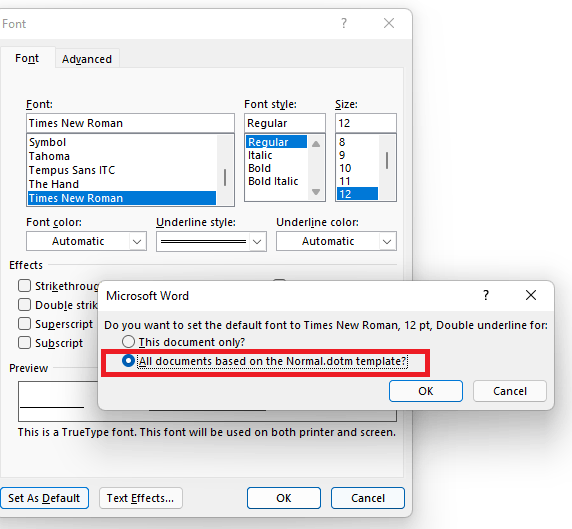
Task: Confirm with OK in Microsoft Word prompt
Action: 426,391
